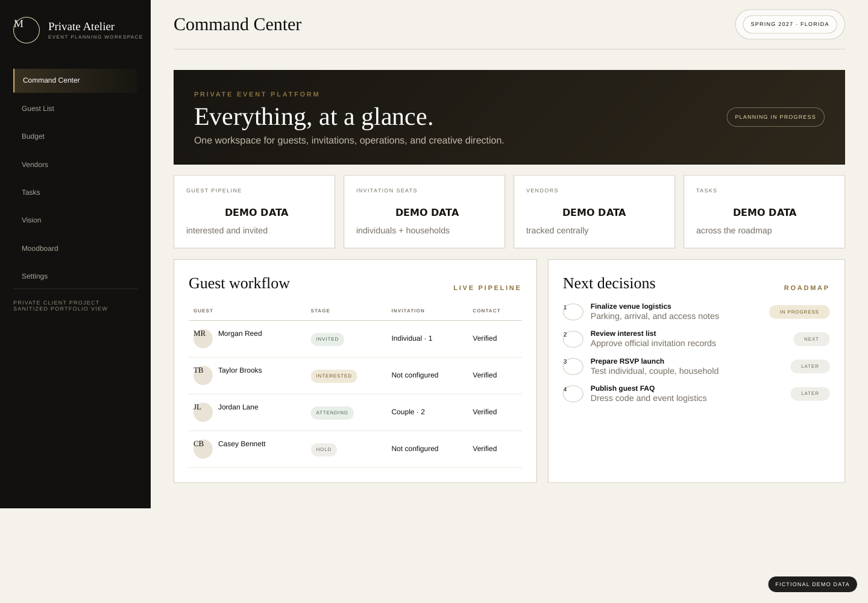This screenshot has width=868, height=603.
Task: Click Later tag for Publish guest FAQ
Action: [x=810, y=393]
